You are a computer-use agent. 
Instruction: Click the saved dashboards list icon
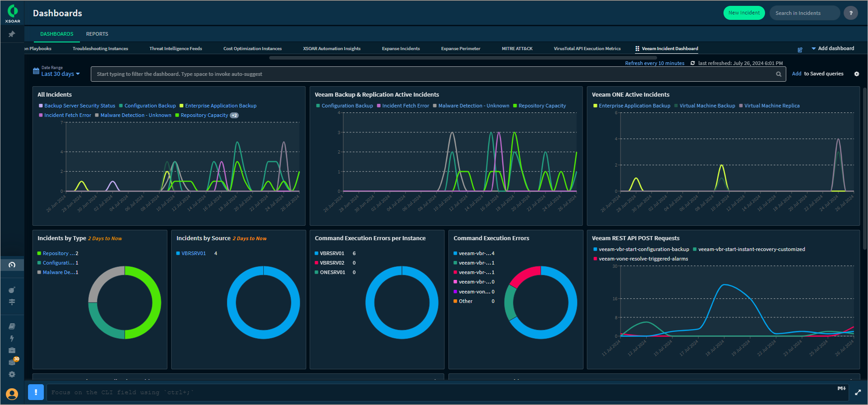point(800,50)
